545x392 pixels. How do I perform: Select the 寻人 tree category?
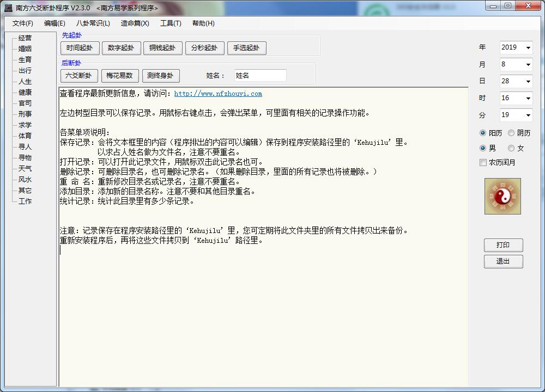[x=25, y=147]
